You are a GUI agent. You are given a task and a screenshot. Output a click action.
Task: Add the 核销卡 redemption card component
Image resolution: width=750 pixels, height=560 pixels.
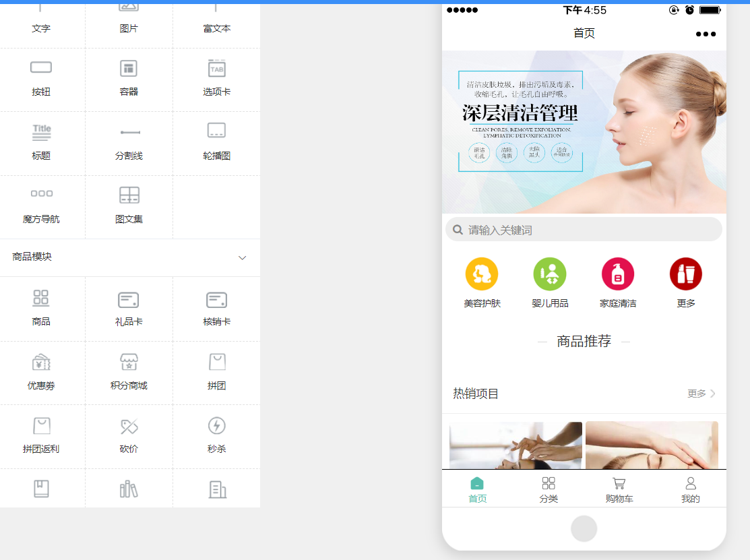click(217, 309)
